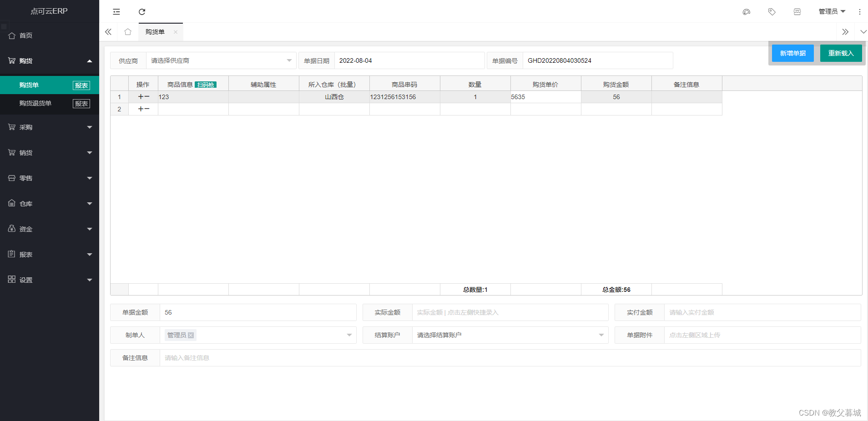Click the 山西仓 warehouse cell
This screenshot has height=421, width=868.
[x=334, y=97]
